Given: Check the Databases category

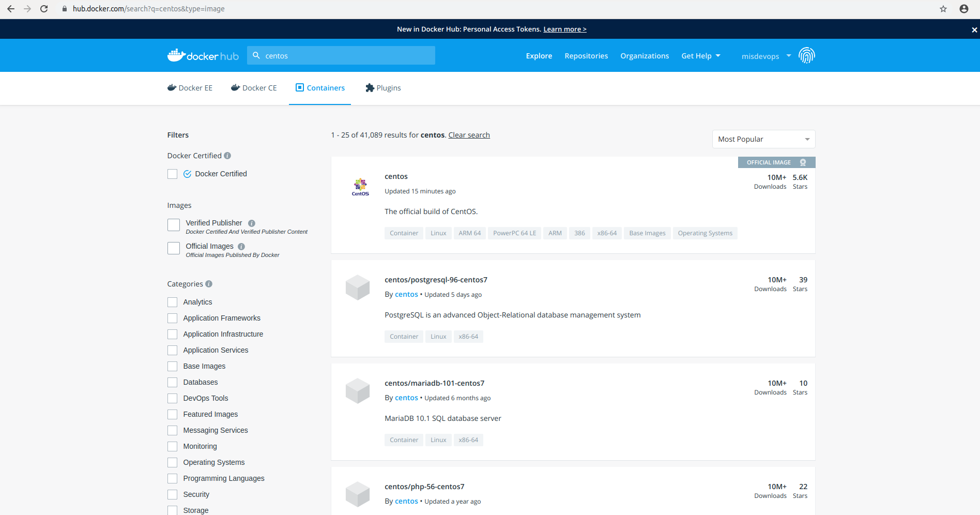Looking at the screenshot, I should click(172, 382).
